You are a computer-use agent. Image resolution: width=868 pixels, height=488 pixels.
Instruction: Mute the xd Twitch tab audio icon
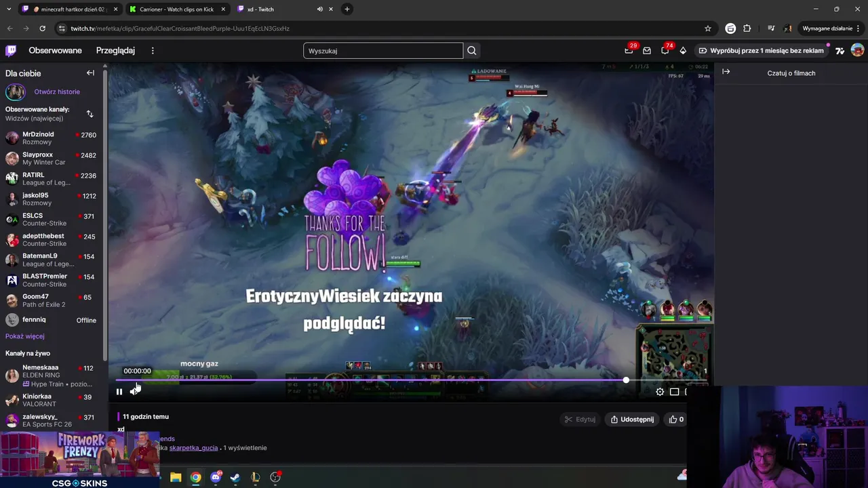point(319,9)
